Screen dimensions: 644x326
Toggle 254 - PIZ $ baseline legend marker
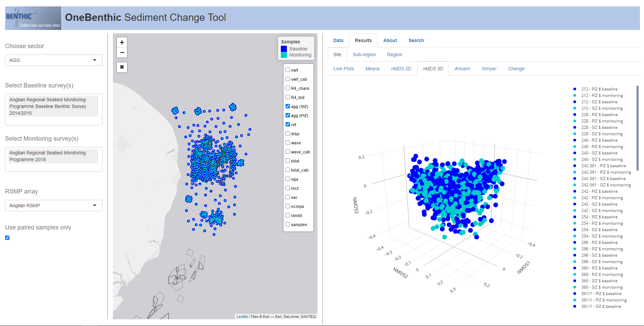pyautogui.click(x=575, y=217)
